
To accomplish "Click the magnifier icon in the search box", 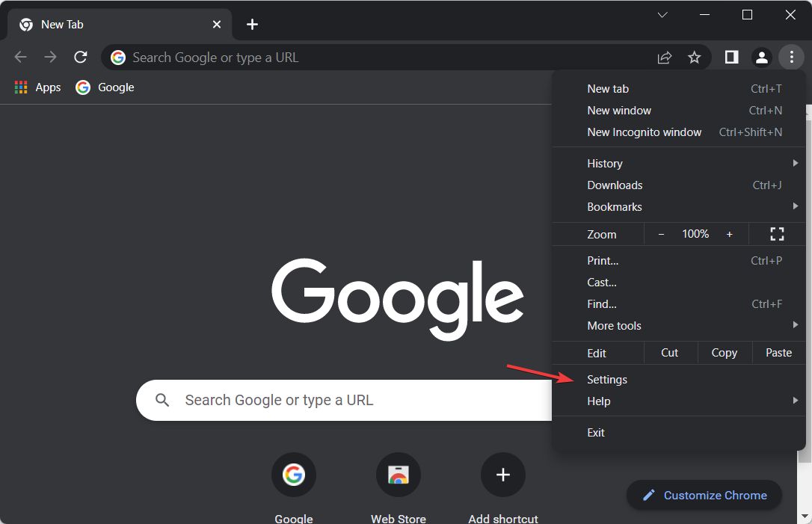I will click(x=162, y=400).
